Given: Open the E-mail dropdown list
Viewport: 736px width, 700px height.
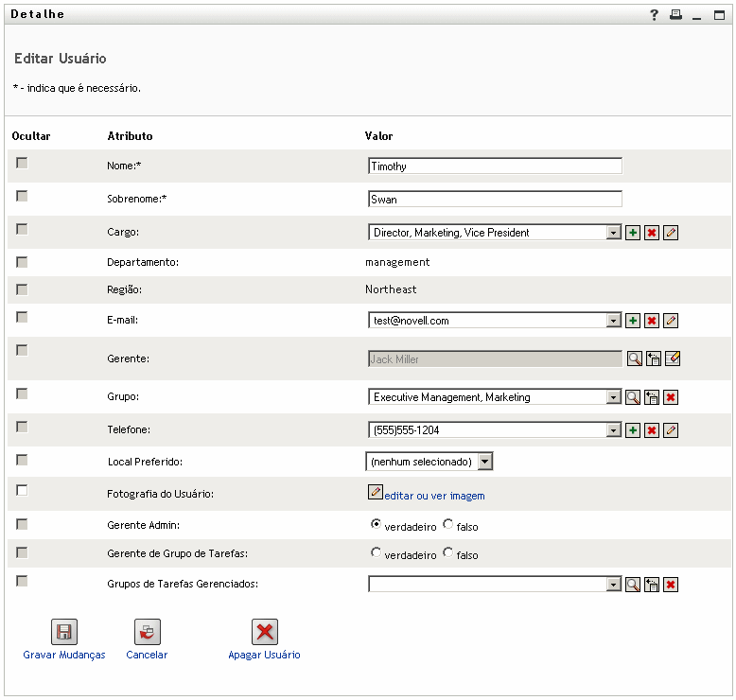Looking at the screenshot, I should pos(613,321).
